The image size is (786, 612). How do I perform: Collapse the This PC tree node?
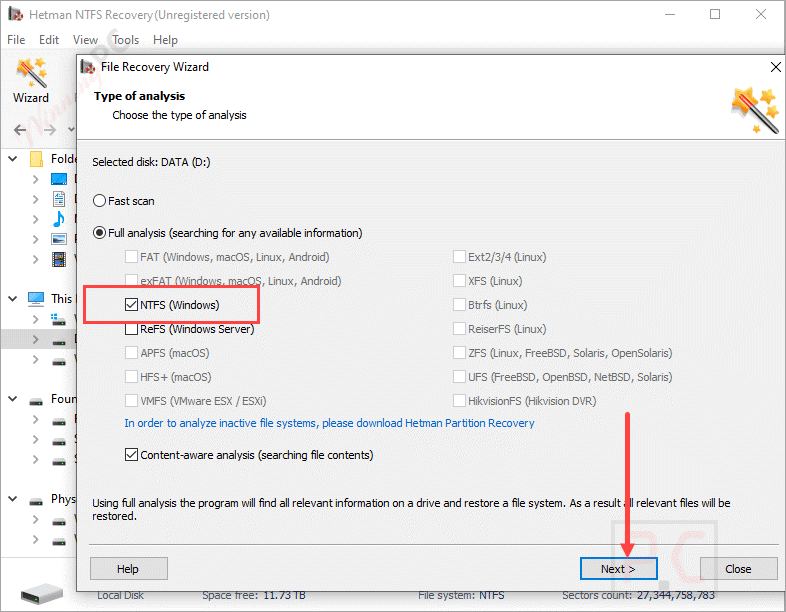(x=13, y=299)
